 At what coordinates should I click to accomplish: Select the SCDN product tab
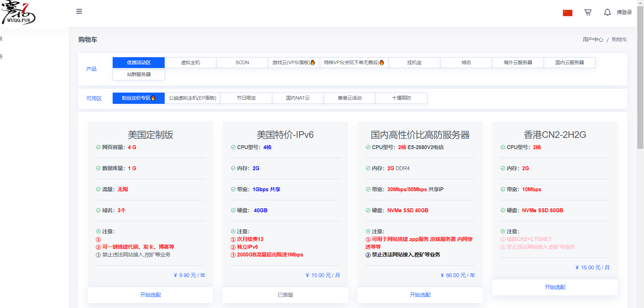pos(242,62)
